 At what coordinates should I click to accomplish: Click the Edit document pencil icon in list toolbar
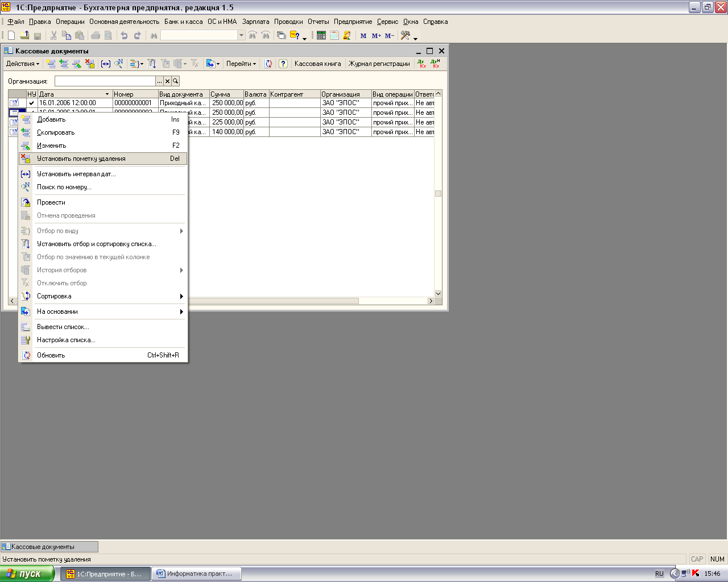click(x=77, y=64)
